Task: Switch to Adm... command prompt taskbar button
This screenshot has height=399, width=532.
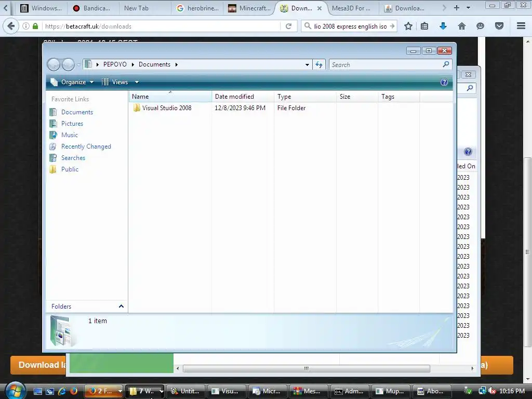Action: pos(349,391)
